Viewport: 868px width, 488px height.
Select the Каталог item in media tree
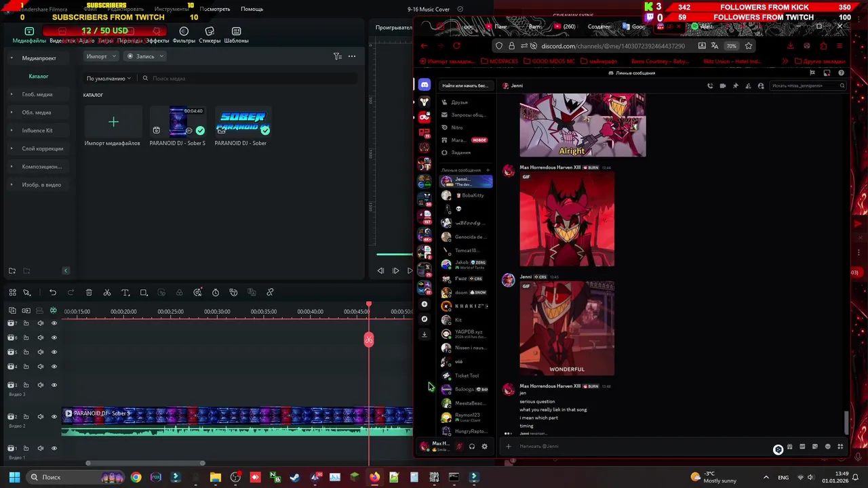tap(39, 77)
